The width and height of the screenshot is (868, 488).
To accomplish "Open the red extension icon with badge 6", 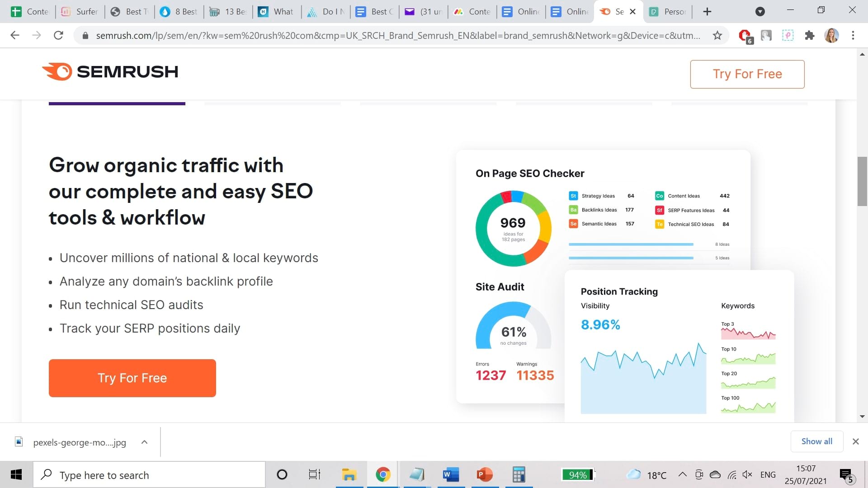I will pos(745,36).
